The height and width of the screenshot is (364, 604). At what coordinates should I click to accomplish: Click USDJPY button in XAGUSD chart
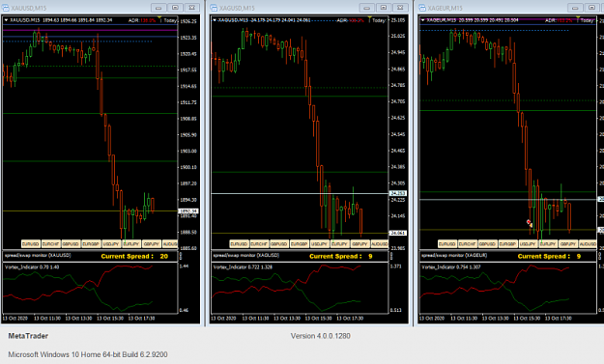(x=319, y=244)
